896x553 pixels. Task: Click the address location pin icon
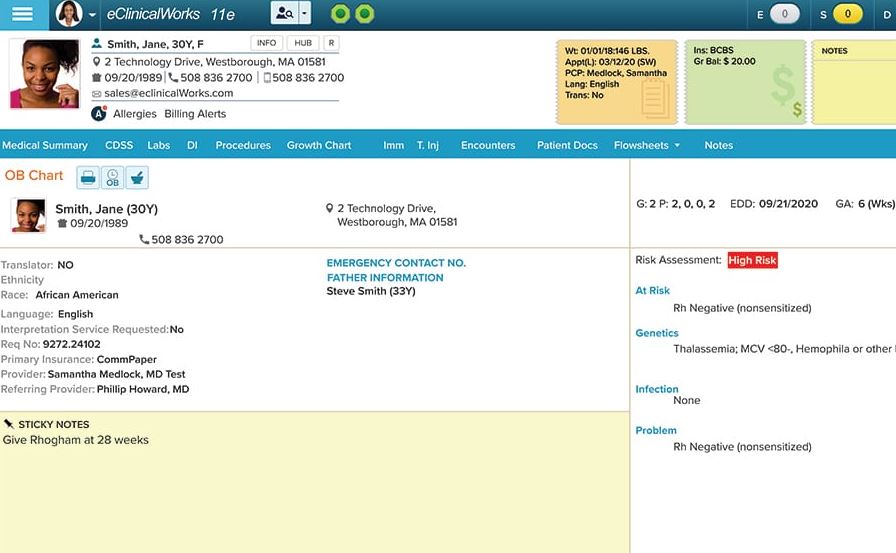[x=97, y=61]
